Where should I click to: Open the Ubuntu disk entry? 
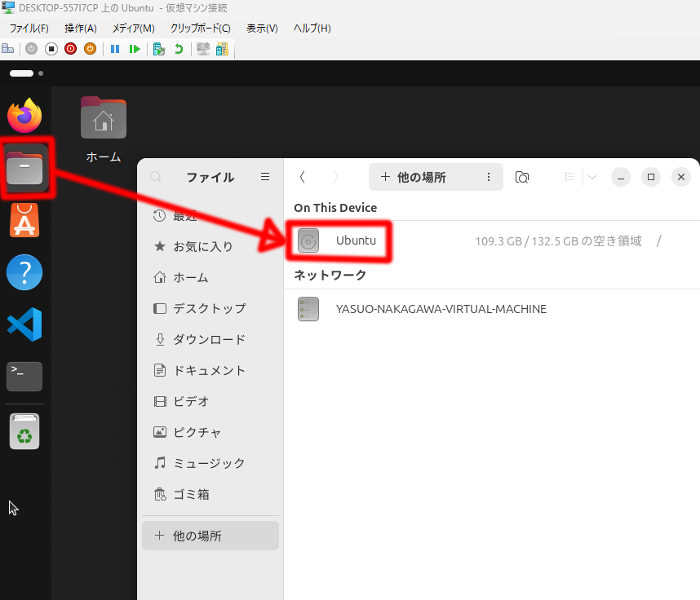(356, 240)
